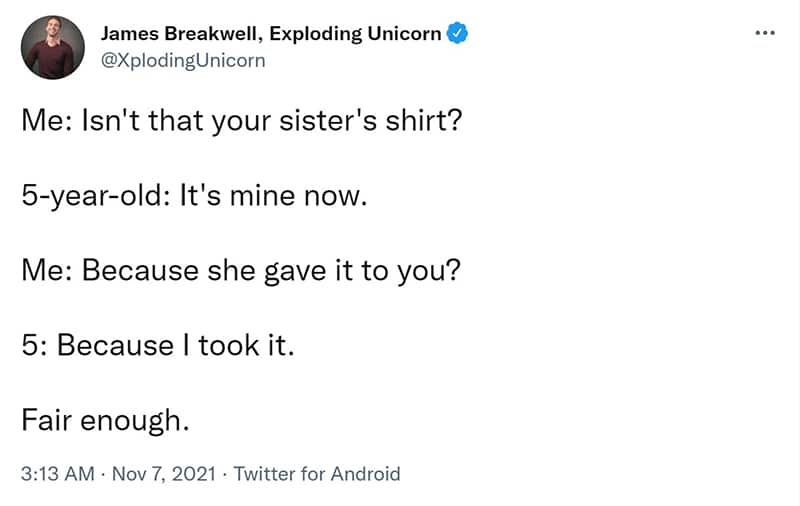Click the line "It's mine now."
This screenshot has height=506, width=800.
273,196
